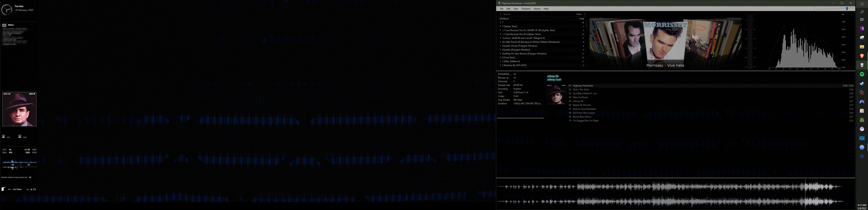Open File Explorer from the taskbar
The image size is (868, 210).
click(862, 47)
